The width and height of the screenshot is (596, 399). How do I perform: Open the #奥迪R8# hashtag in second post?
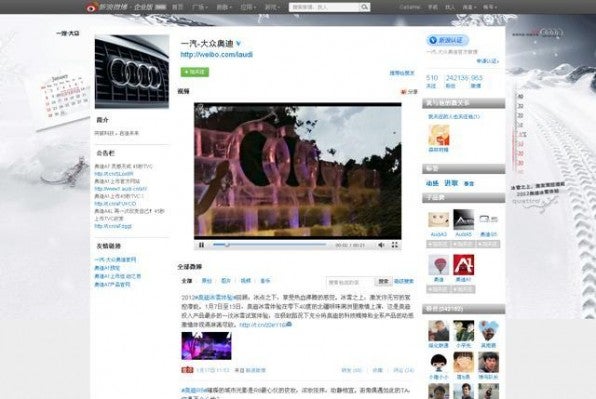(x=193, y=390)
